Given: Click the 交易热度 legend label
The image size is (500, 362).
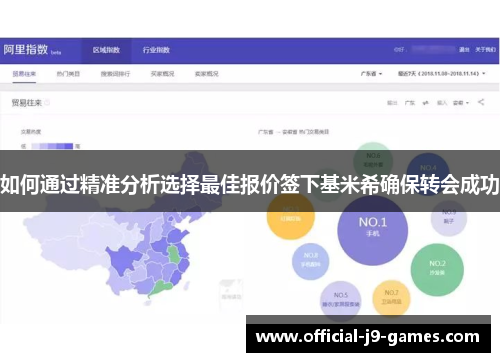Looking at the screenshot, I should click(x=31, y=132).
